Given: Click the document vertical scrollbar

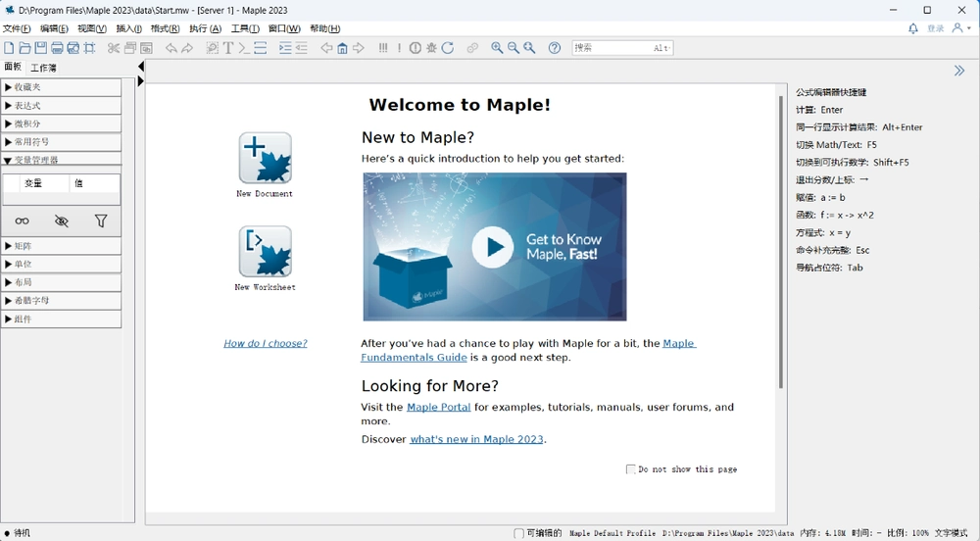Looking at the screenshot, I should pyautogui.click(x=781, y=242).
